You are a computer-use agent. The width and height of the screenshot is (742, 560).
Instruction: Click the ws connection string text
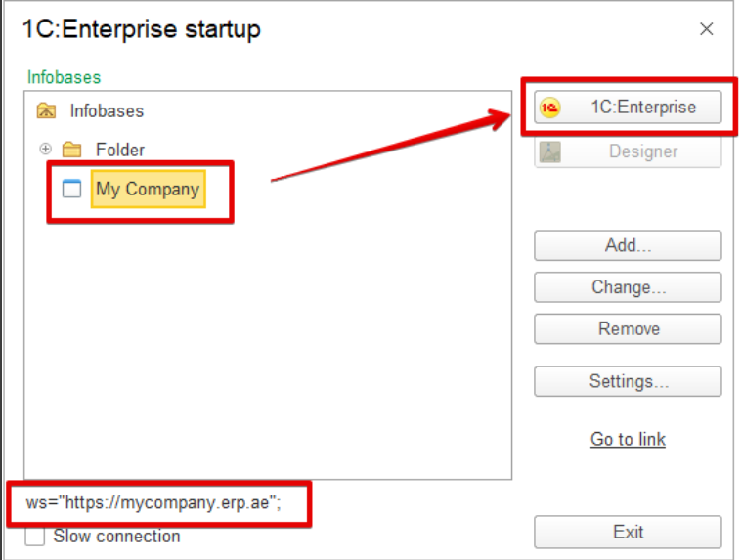pyautogui.click(x=153, y=502)
